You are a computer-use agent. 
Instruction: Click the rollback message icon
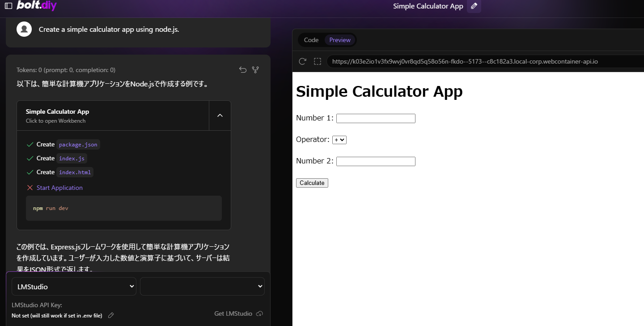coord(242,70)
